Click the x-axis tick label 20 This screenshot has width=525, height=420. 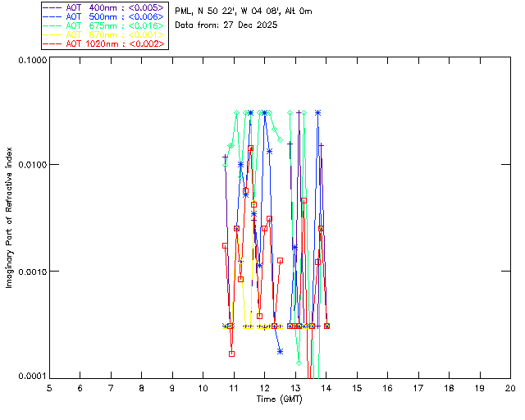tap(510, 388)
